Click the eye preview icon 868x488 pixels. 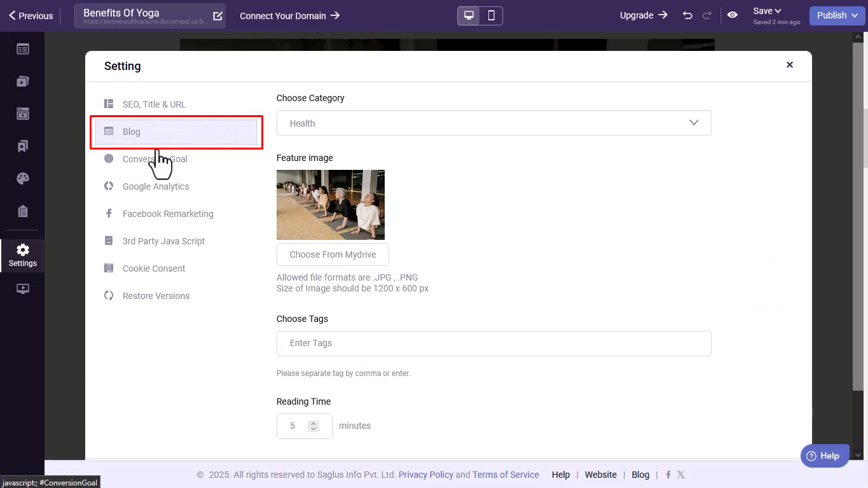[733, 15]
